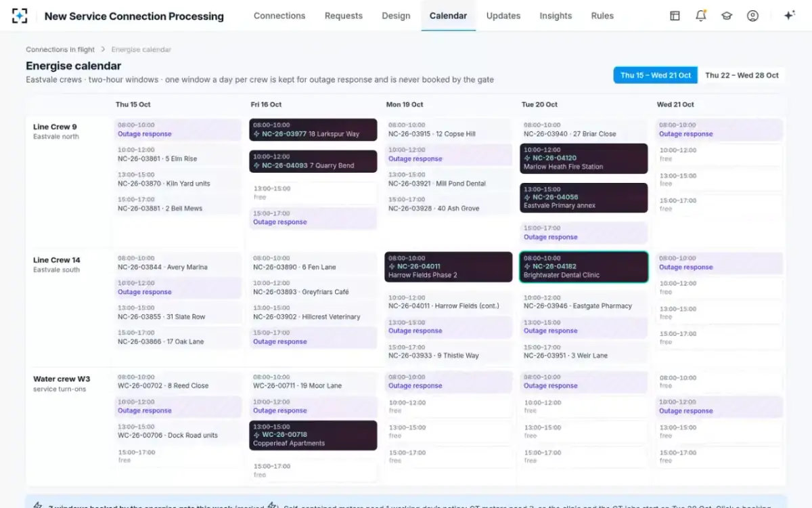Switch to Insights tab

click(556, 16)
